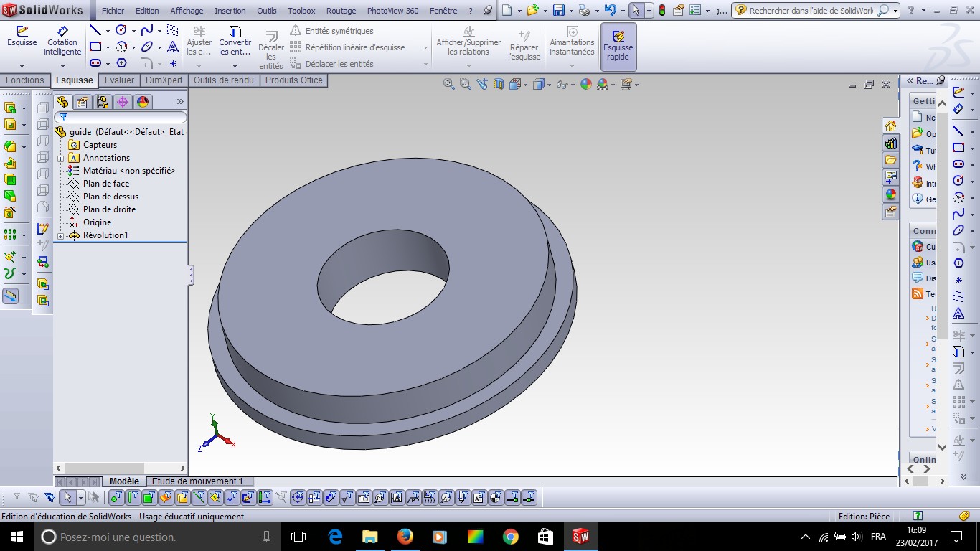Open the Fichier menu
The height and width of the screenshot is (551, 980).
click(113, 11)
